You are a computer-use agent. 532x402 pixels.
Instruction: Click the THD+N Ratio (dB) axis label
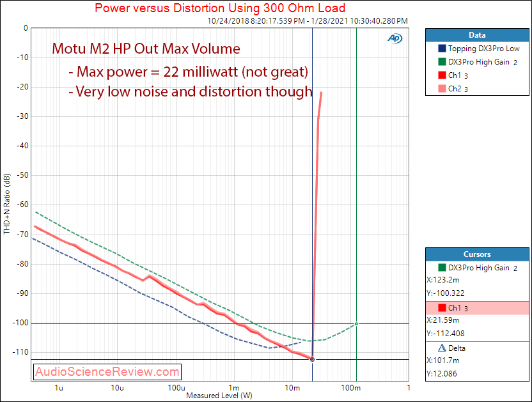7,204
